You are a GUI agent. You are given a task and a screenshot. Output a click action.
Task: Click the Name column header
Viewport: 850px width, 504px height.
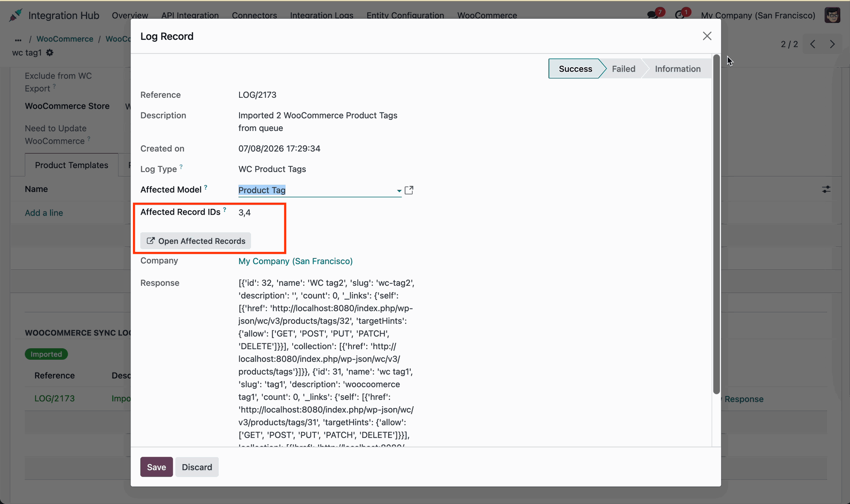coord(36,189)
